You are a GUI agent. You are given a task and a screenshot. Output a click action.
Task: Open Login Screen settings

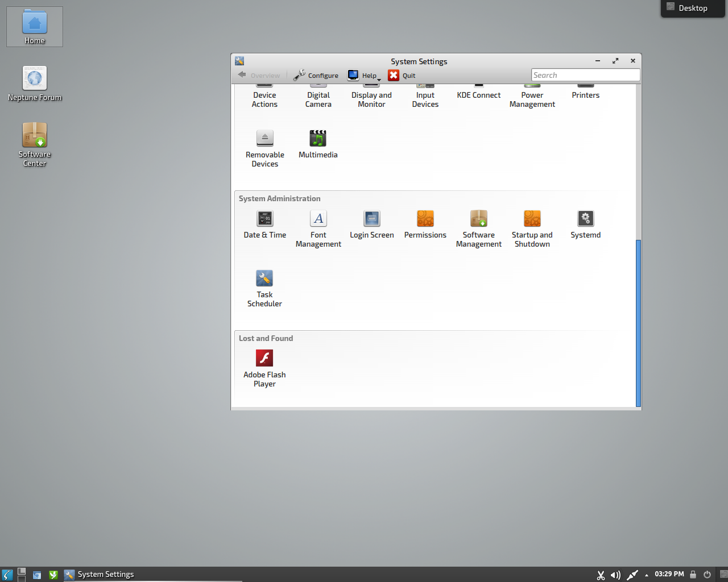[371, 225]
